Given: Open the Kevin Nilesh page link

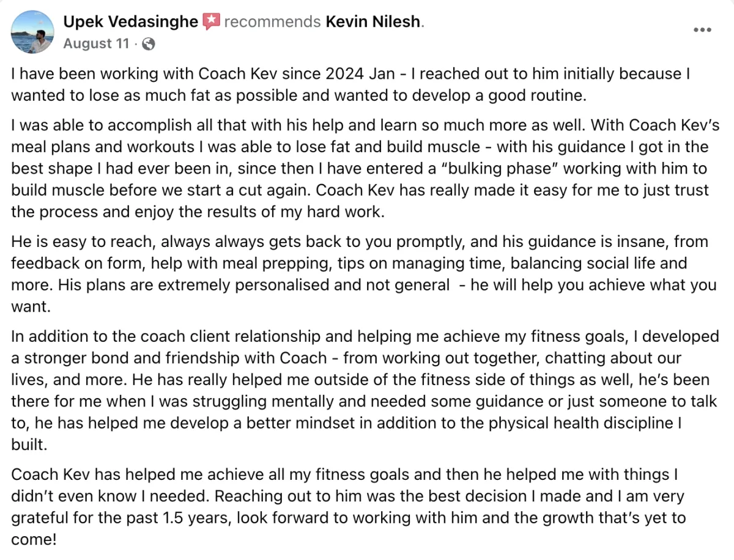Looking at the screenshot, I should 373,22.
